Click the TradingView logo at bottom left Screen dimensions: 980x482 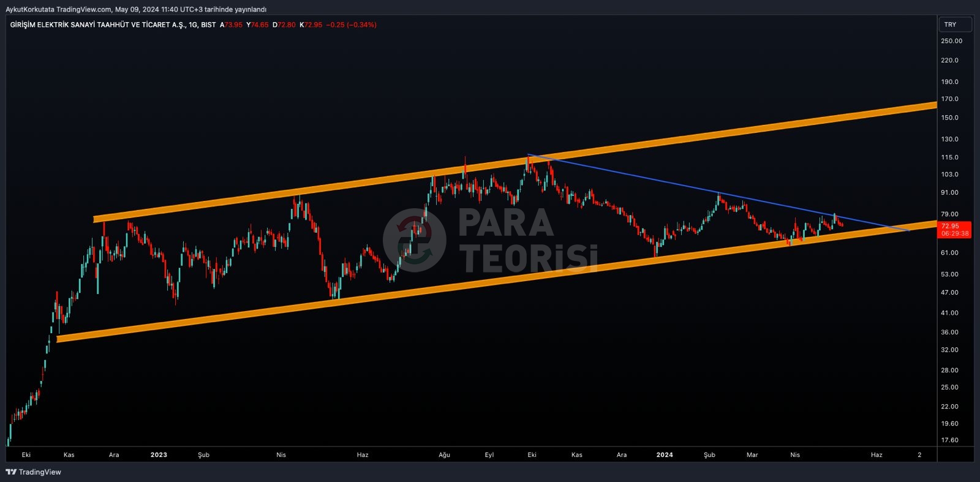click(x=34, y=472)
